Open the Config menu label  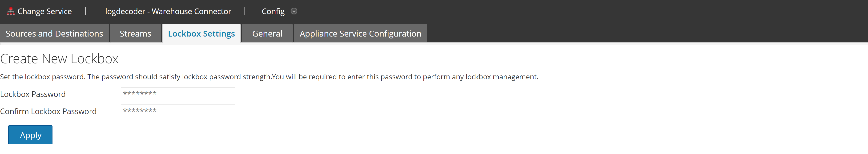273,12
